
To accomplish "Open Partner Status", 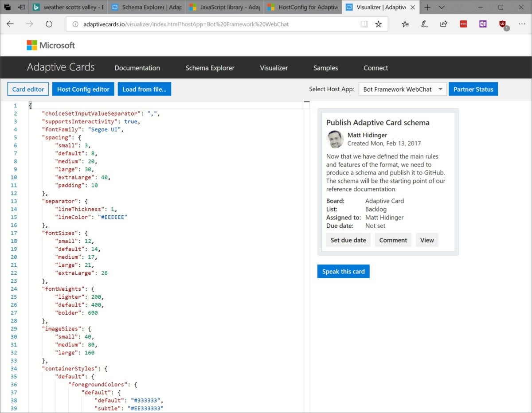I will tap(473, 89).
